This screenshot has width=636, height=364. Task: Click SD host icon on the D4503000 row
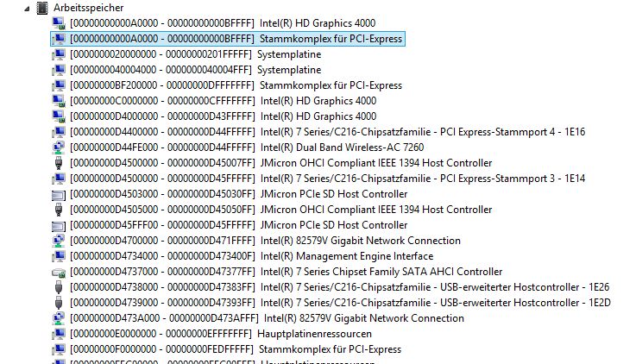59,195
